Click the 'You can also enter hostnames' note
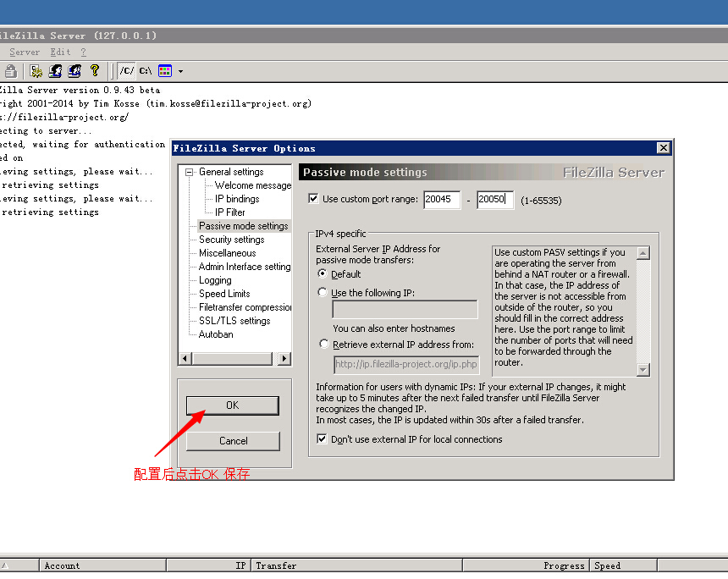Viewport: 728px width, 579px height. [x=394, y=328]
